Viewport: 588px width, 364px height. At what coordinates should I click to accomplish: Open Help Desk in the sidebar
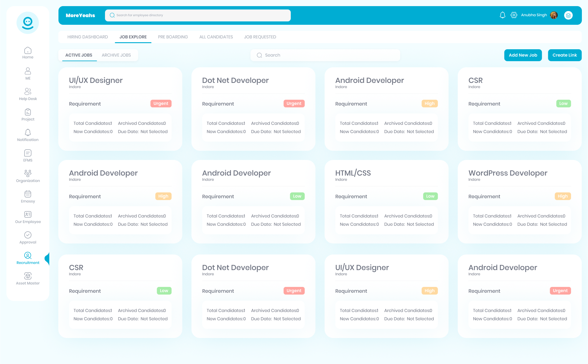pyautogui.click(x=28, y=94)
